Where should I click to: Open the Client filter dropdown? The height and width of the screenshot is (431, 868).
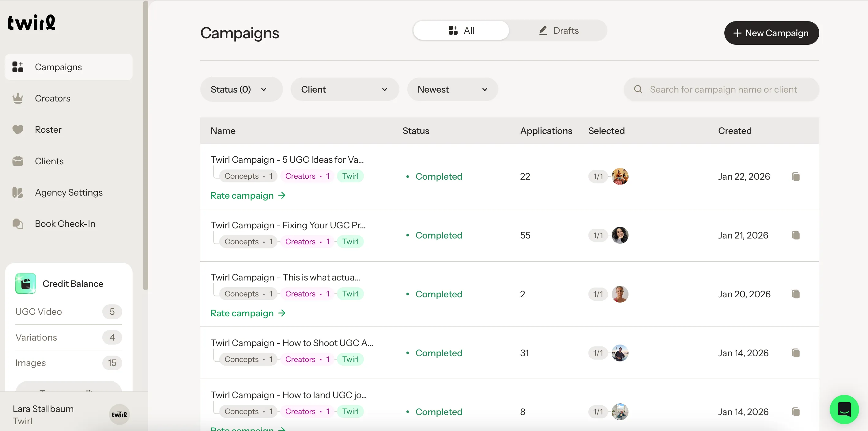click(344, 90)
